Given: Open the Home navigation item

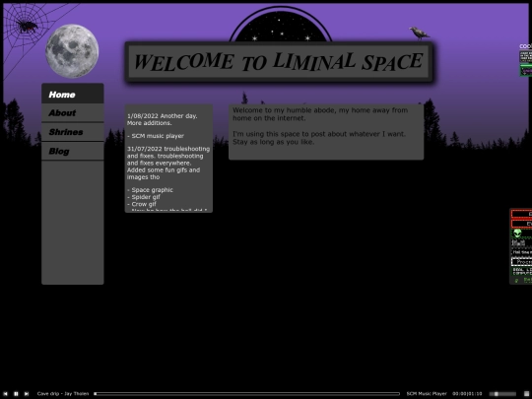Looking at the screenshot, I should [x=73, y=94].
